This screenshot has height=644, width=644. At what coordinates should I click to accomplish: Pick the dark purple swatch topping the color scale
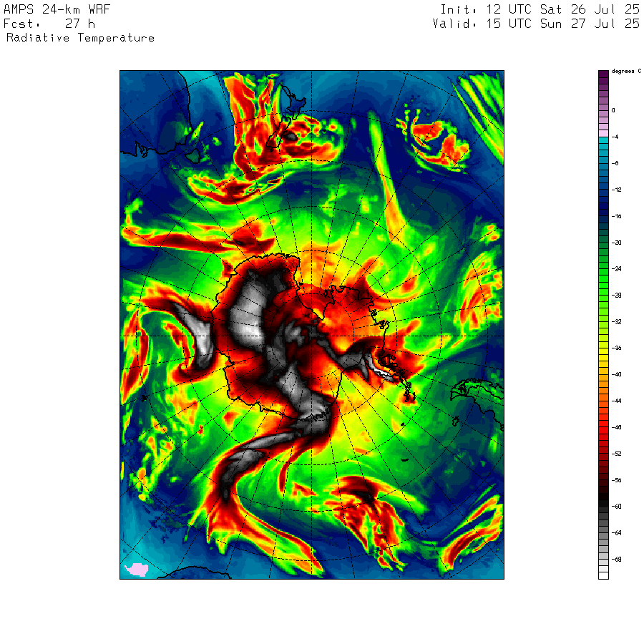click(x=603, y=74)
